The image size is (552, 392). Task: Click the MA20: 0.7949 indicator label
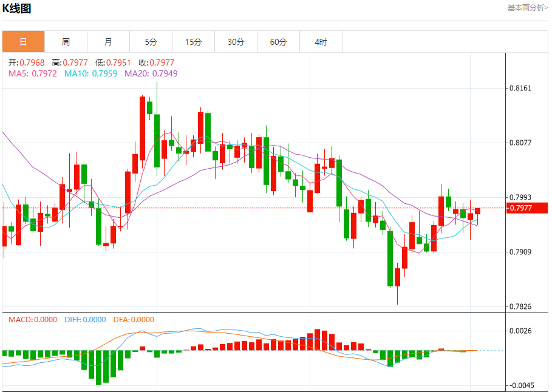click(x=151, y=73)
